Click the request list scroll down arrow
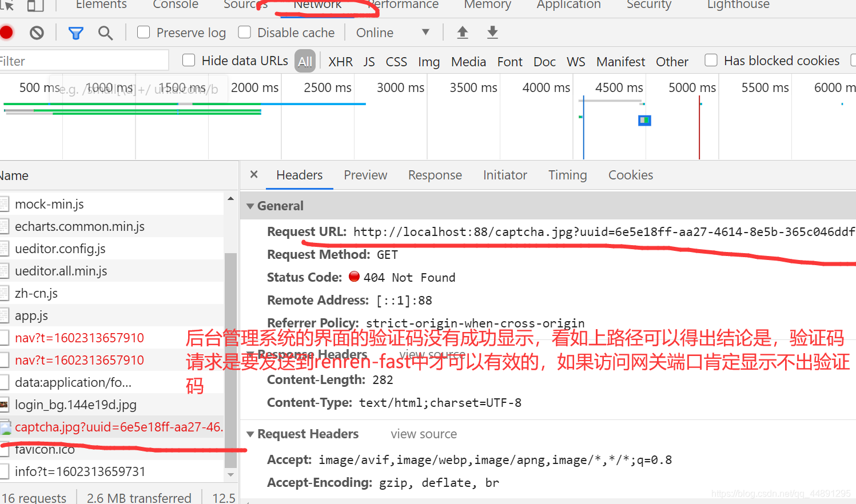The height and width of the screenshot is (504, 856). [230, 475]
